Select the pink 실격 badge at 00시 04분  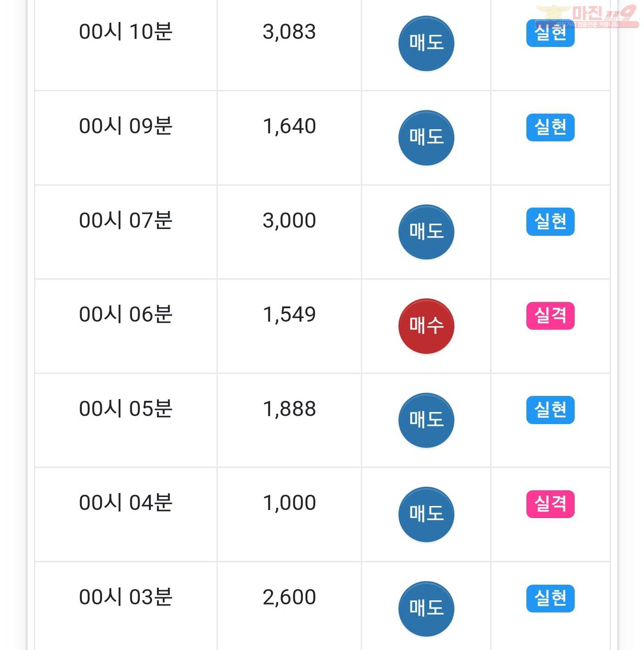550,504
